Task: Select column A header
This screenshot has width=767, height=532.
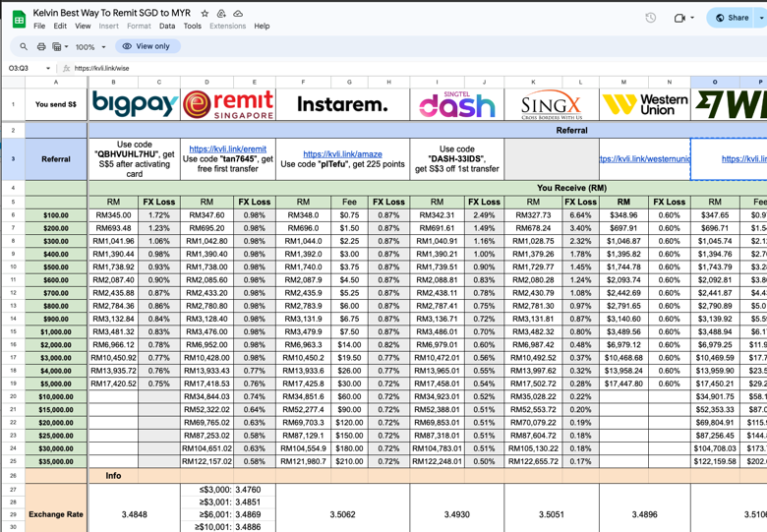Action: click(56, 83)
